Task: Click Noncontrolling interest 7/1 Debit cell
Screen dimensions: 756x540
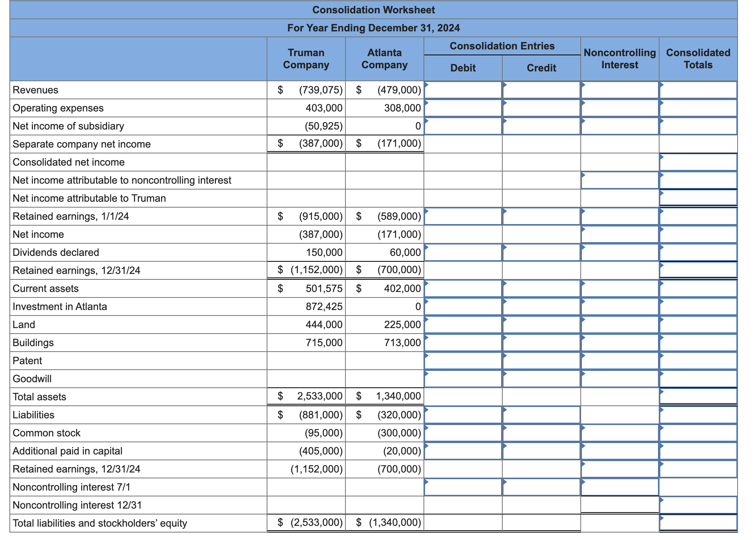Action: [x=463, y=487]
